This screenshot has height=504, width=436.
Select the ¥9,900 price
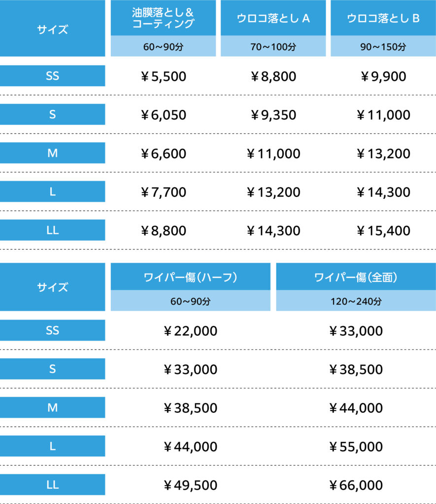(x=383, y=76)
